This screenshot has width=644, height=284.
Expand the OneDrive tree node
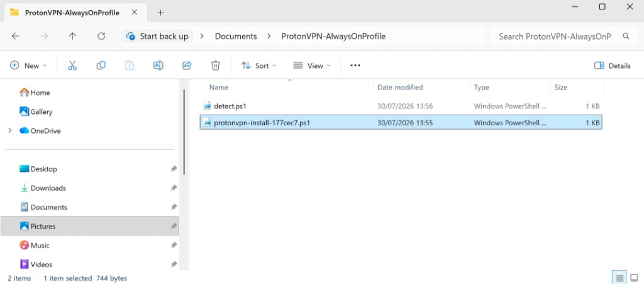coord(10,131)
